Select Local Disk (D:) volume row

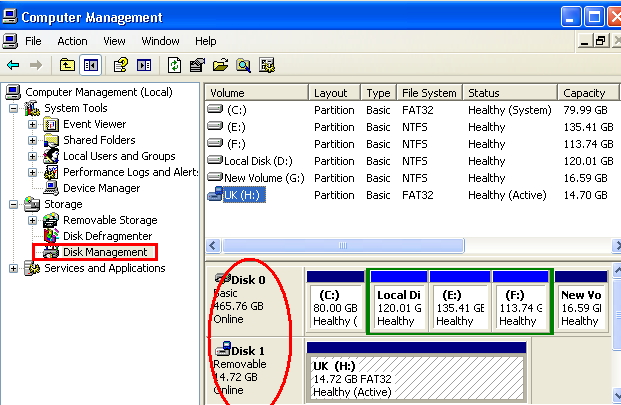(x=412, y=161)
